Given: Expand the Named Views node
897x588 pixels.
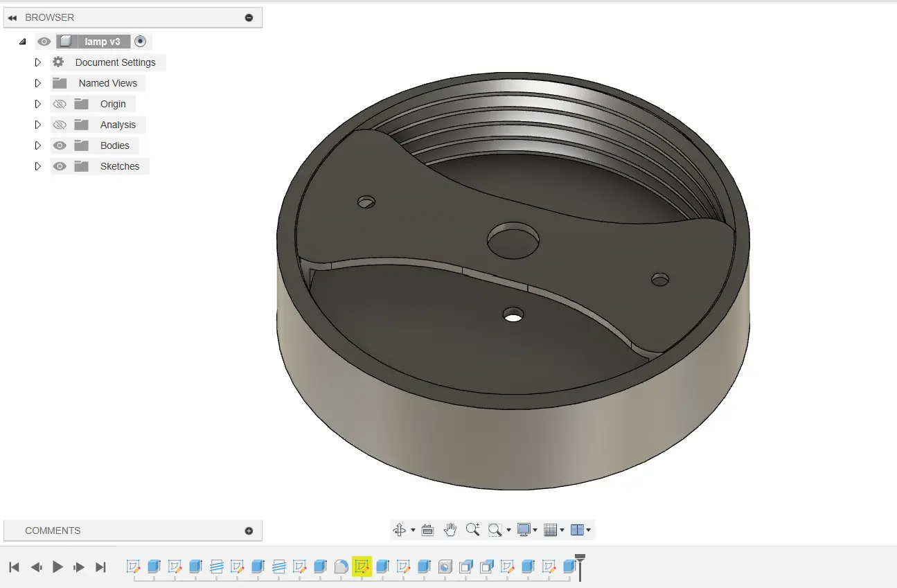Looking at the screenshot, I should (x=38, y=83).
